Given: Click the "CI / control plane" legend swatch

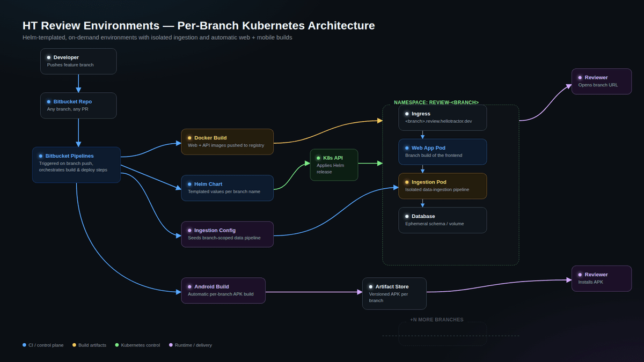Looking at the screenshot, I should (x=24, y=345).
